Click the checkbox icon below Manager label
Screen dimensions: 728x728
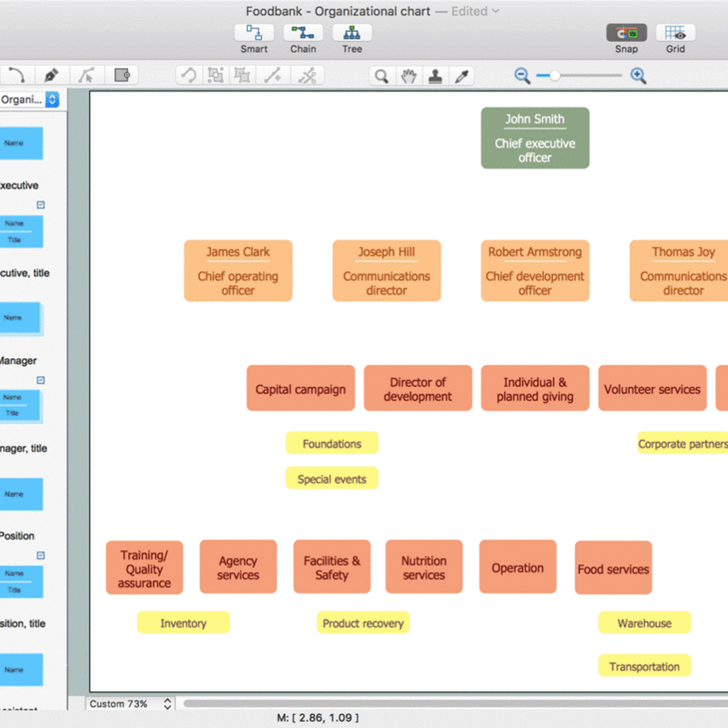[x=40, y=380]
